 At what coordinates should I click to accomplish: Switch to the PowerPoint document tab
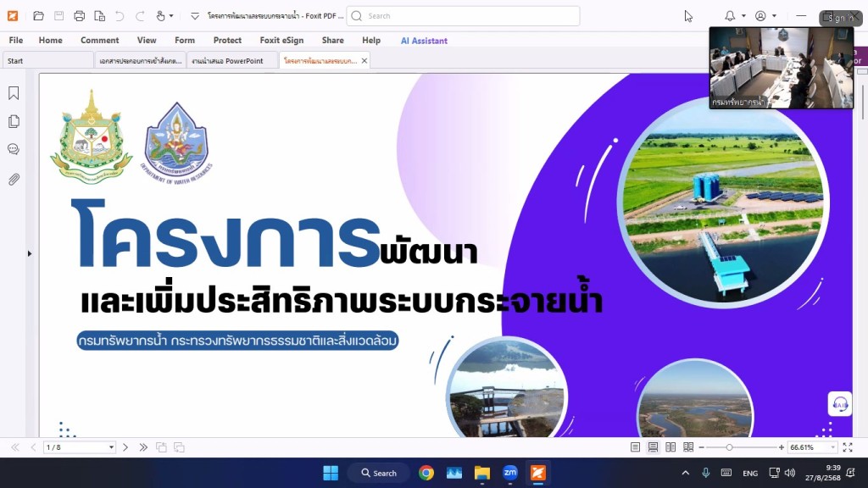(232, 61)
